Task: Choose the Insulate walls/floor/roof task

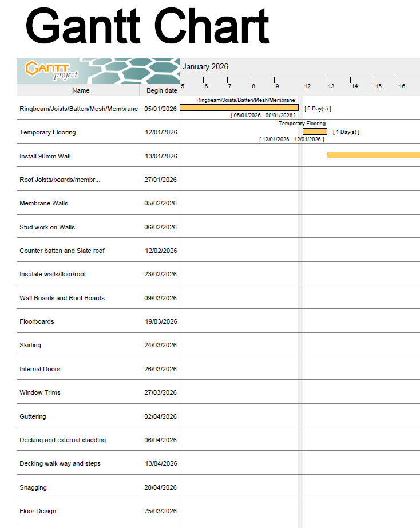Action: coord(53,274)
